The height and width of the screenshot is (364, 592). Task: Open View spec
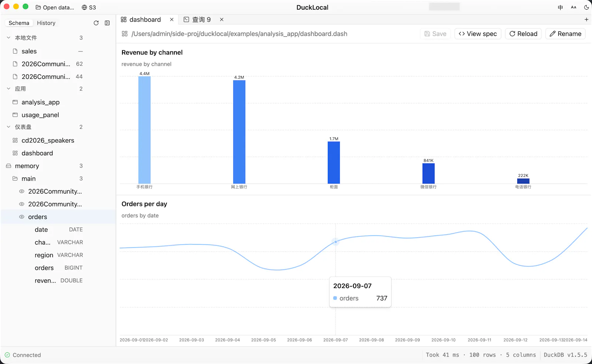[478, 34]
